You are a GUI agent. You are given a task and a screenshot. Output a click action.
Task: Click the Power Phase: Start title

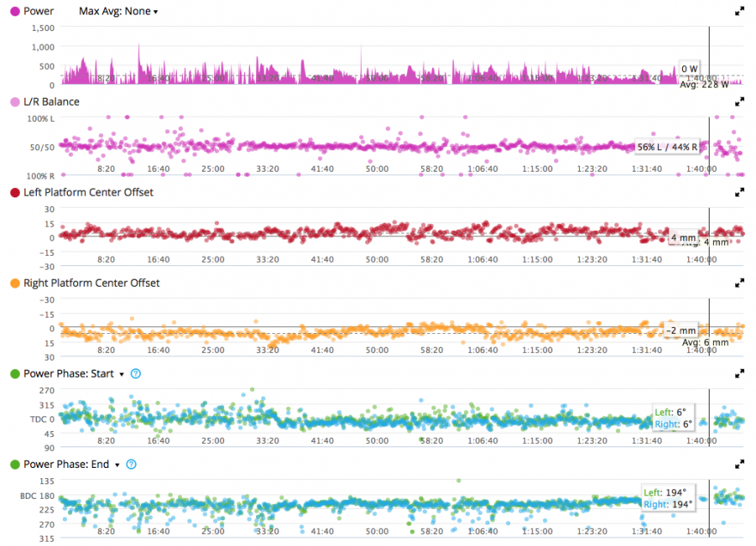[69, 373]
